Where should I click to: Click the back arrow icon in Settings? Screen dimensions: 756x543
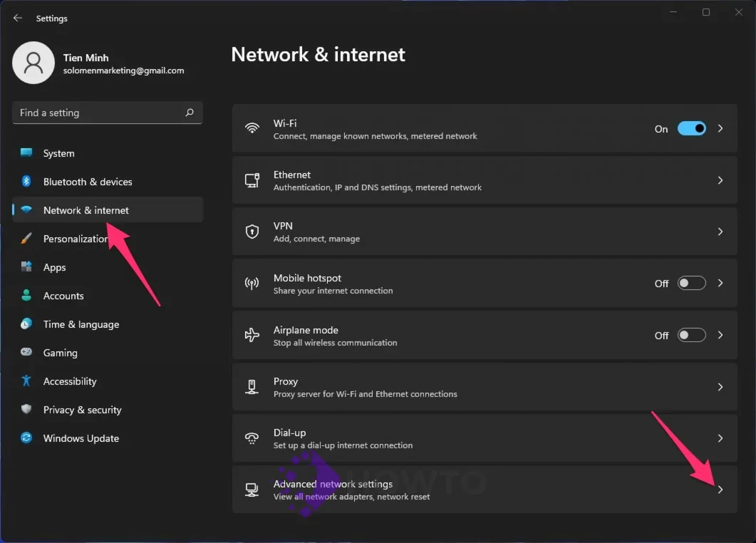(17, 18)
